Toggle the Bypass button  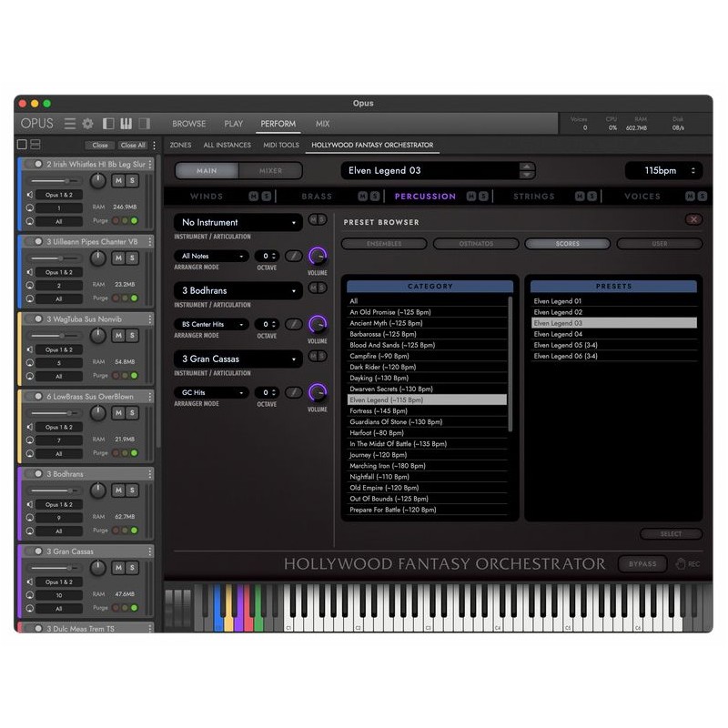tap(642, 563)
